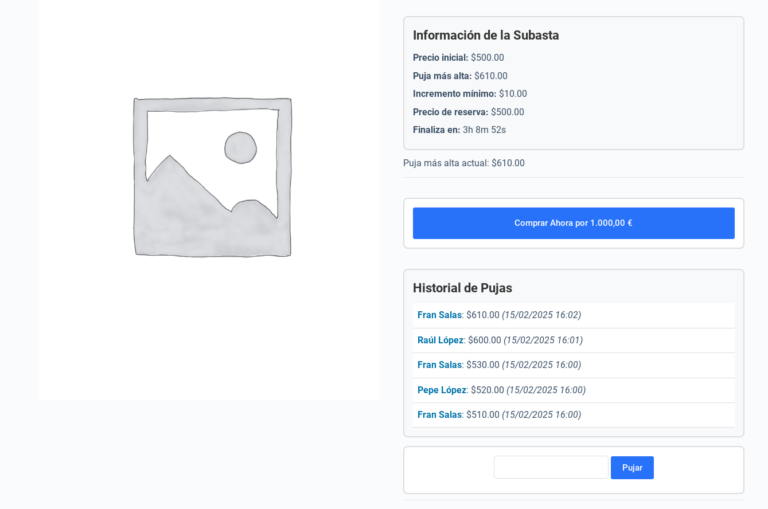Select the $510.00 bid amount text
The height and width of the screenshot is (509, 768).
point(483,415)
